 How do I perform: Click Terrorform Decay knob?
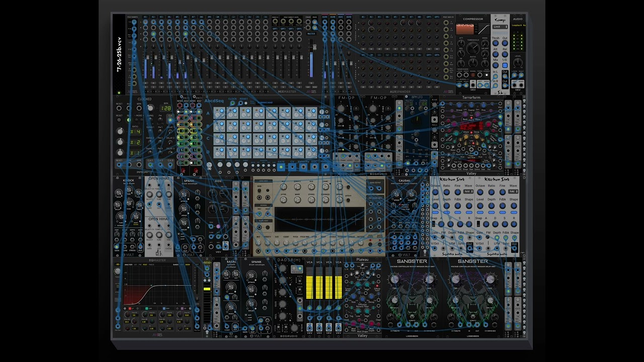476,137
